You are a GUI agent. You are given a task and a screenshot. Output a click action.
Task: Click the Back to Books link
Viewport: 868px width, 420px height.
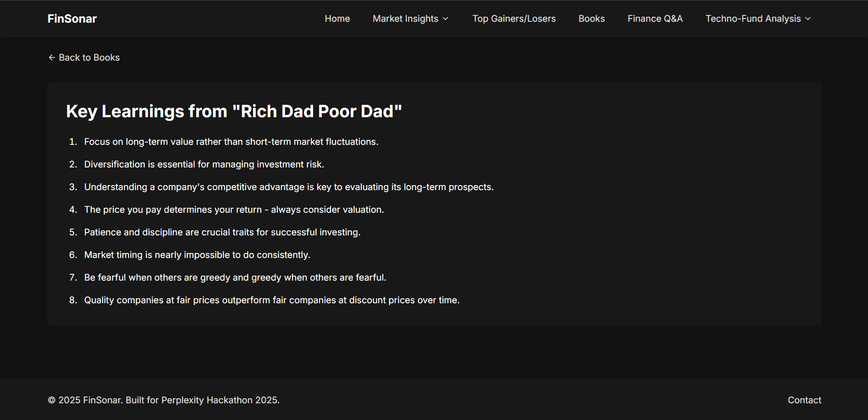tap(84, 57)
